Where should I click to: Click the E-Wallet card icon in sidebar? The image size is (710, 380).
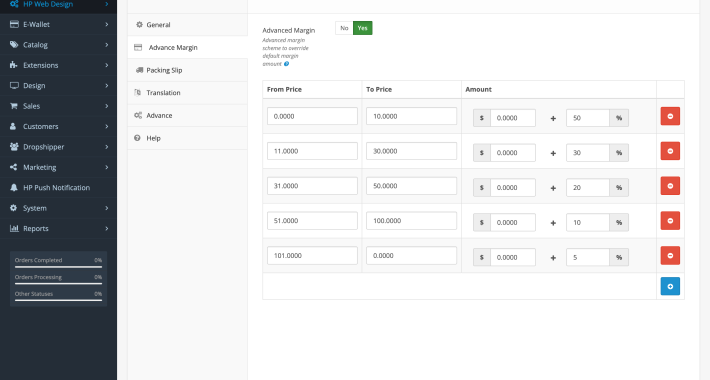tap(14, 24)
